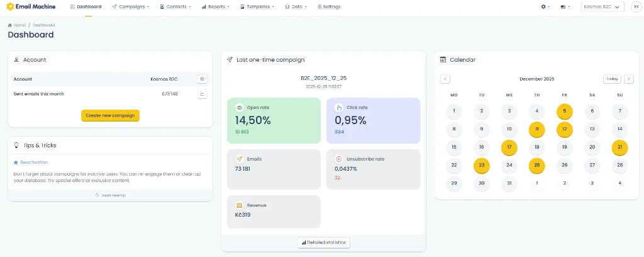644x257 pixels.
Task: Select highlighted day 23 in calendar
Action: (481, 165)
